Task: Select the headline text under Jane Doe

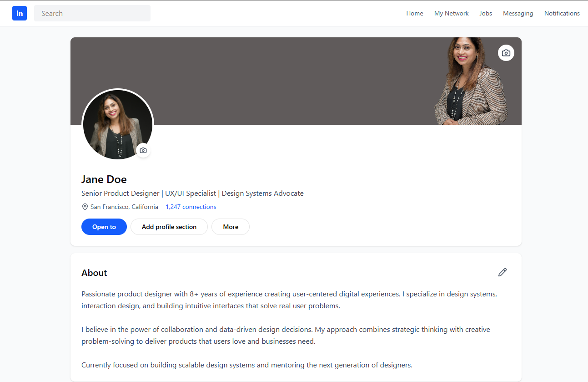Action: 192,193
